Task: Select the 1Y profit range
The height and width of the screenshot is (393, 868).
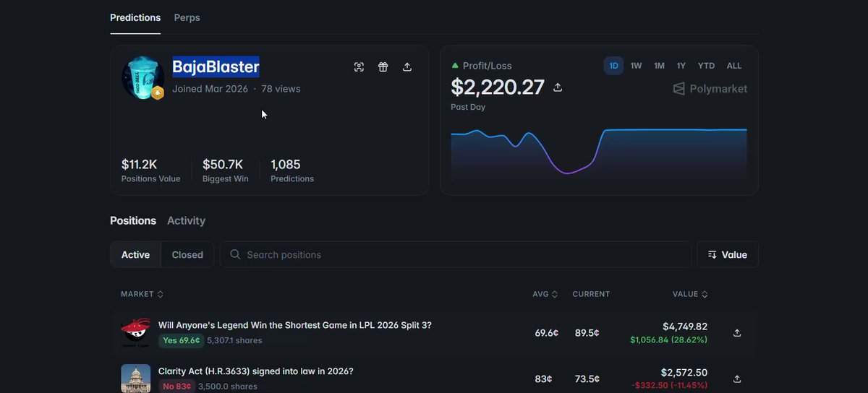Action: click(681, 66)
